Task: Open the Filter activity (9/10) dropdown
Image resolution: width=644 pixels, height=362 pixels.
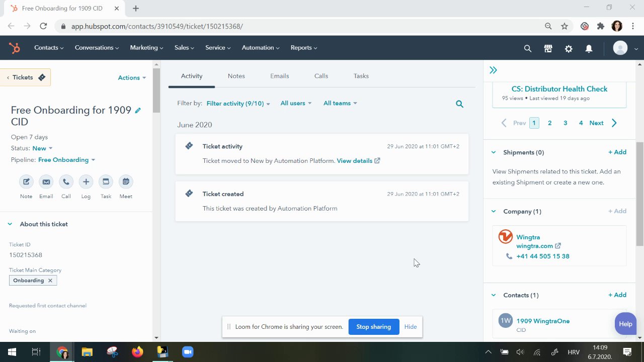Action: (x=238, y=104)
